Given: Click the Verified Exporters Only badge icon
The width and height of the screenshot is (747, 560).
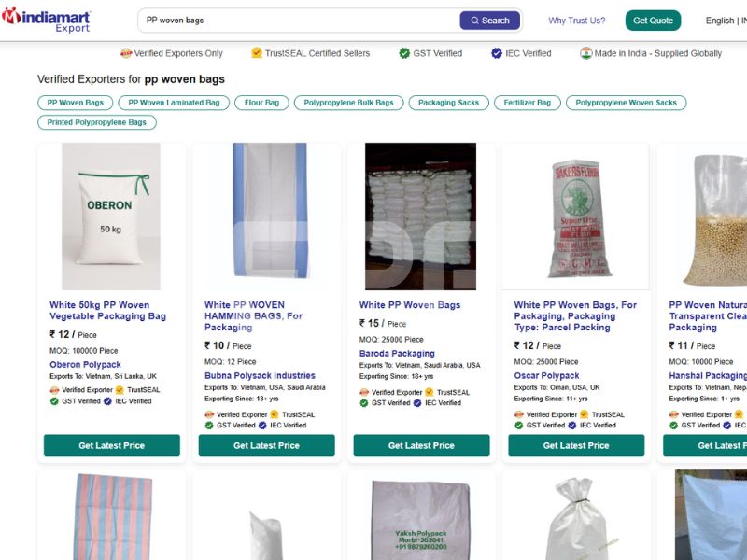Looking at the screenshot, I should tap(127, 53).
